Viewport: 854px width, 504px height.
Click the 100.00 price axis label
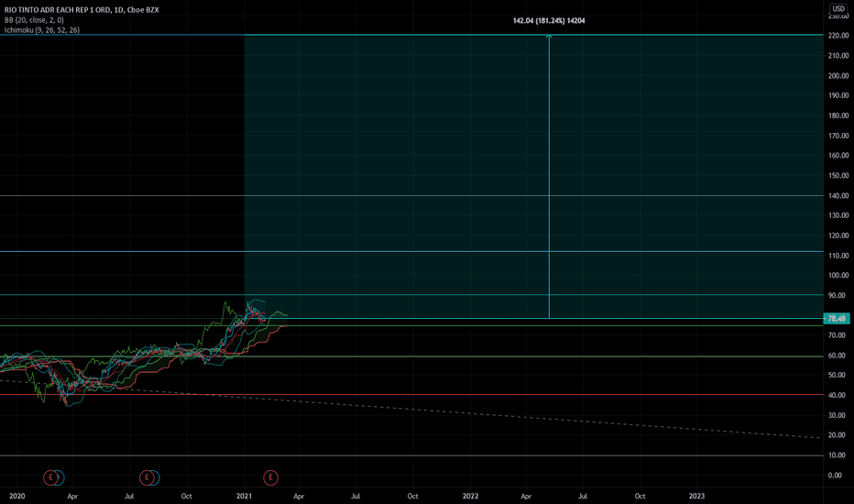point(838,275)
